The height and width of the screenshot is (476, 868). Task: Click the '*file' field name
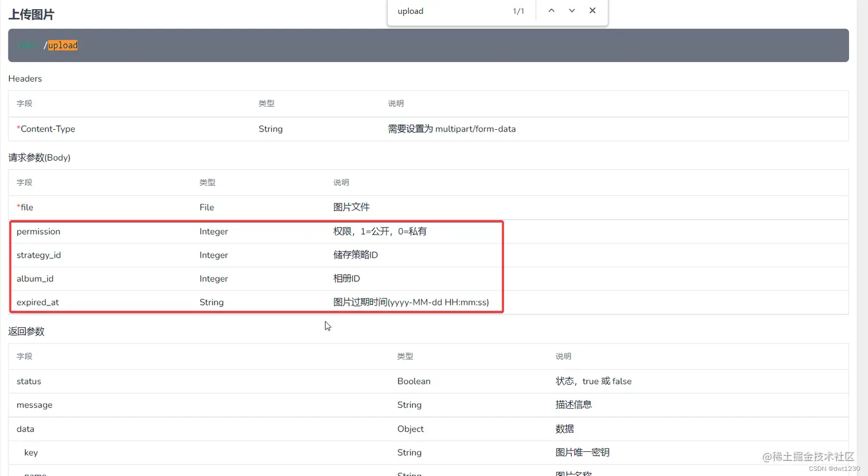click(25, 207)
